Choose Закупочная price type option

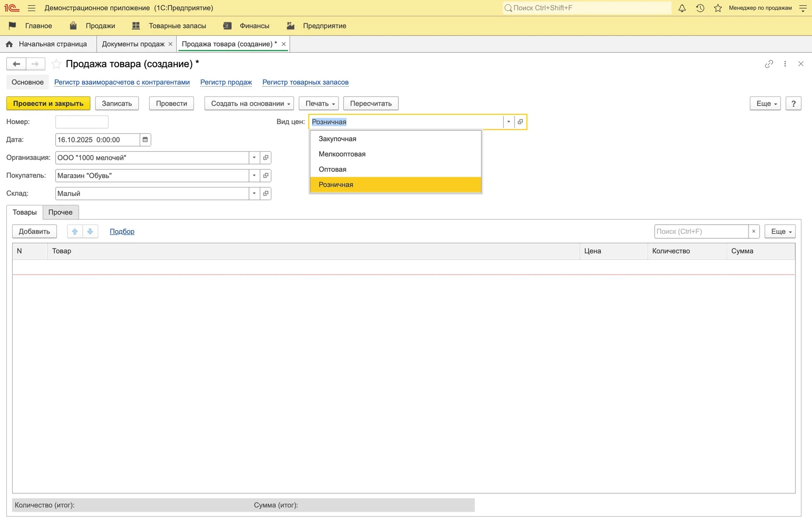pos(337,139)
